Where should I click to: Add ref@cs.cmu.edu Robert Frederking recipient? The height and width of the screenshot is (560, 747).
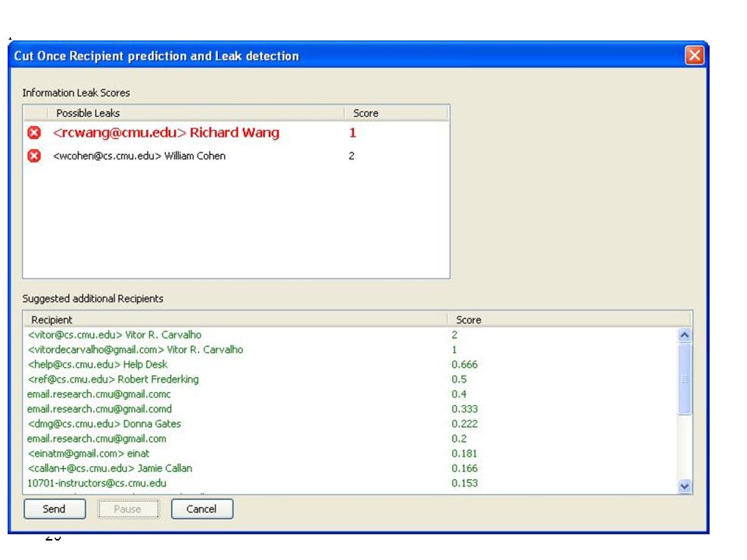click(351, 379)
